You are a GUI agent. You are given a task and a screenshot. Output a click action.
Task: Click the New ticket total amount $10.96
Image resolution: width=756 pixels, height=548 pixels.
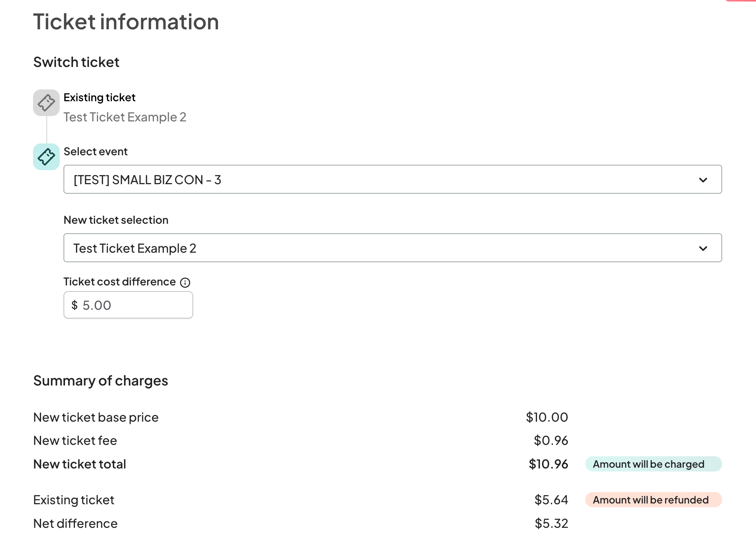point(548,464)
